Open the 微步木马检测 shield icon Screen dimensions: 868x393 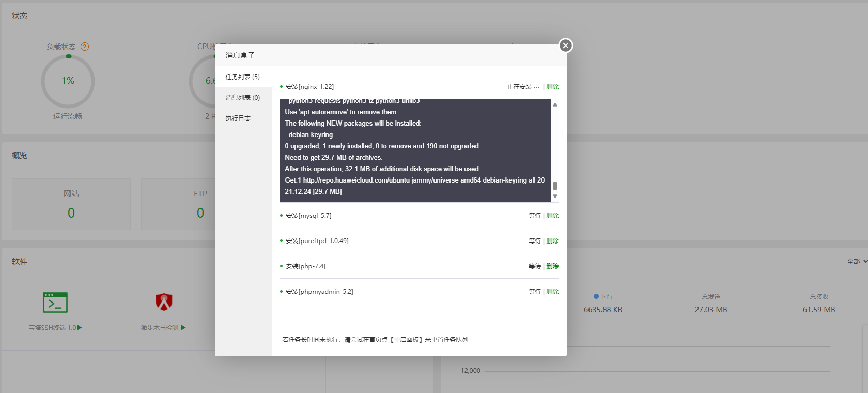pyautogui.click(x=164, y=302)
